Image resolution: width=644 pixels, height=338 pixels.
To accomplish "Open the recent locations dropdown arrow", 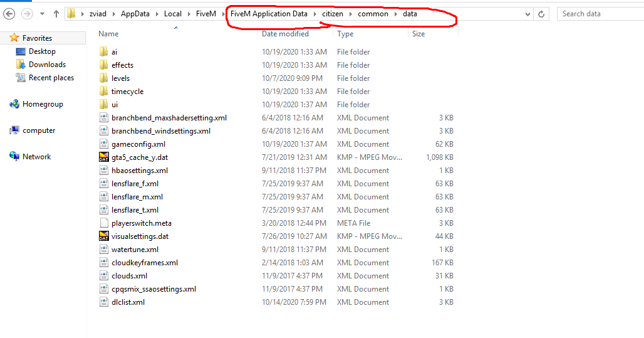I will pyautogui.click(x=42, y=14).
